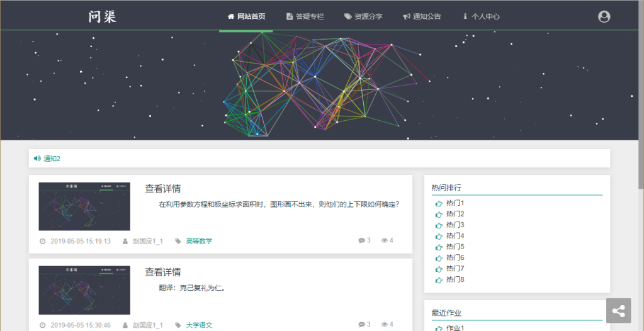Open the 作业1 homework entry
Viewport: 644px width, 331px height.
click(455, 328)
